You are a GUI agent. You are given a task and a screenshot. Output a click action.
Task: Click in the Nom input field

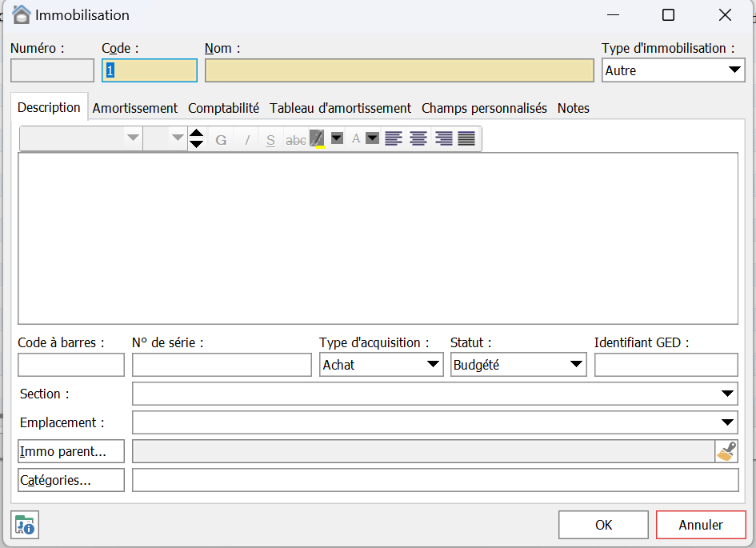pyautogui.click(x=399, y=70)
